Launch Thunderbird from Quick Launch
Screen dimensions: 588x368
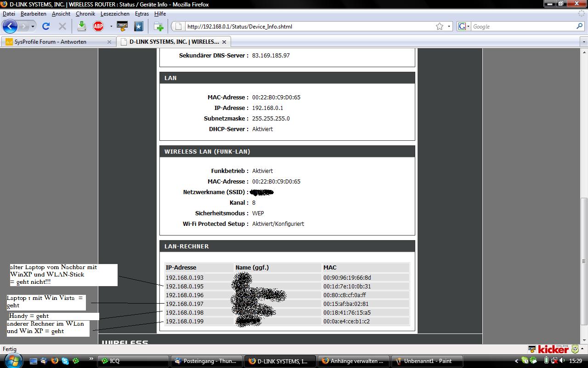tap(45, 361)
